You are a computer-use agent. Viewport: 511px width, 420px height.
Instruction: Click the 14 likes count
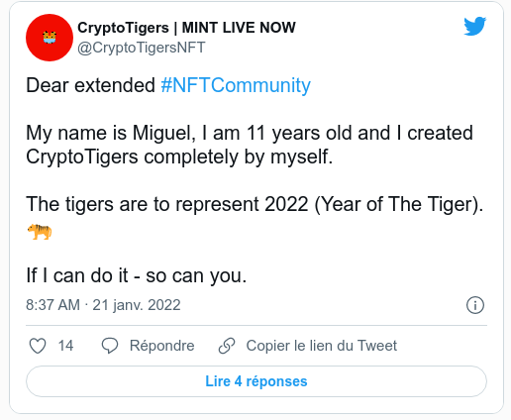click(65, 346)
